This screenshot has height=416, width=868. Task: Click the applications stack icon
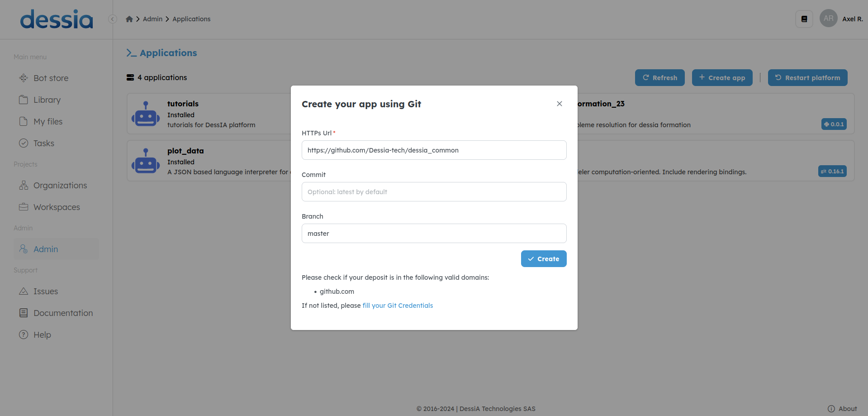(130, 77)
